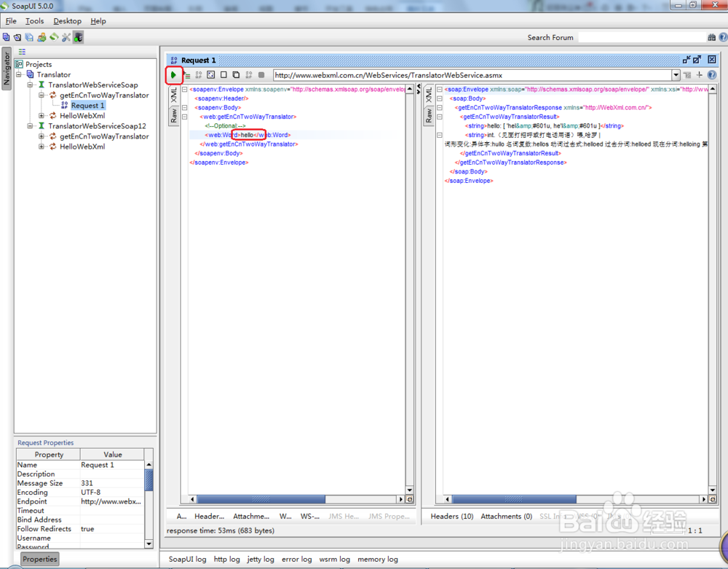Open the endpoint URL dropdown arrow
The image size is (728, 569).
[676, 75]
